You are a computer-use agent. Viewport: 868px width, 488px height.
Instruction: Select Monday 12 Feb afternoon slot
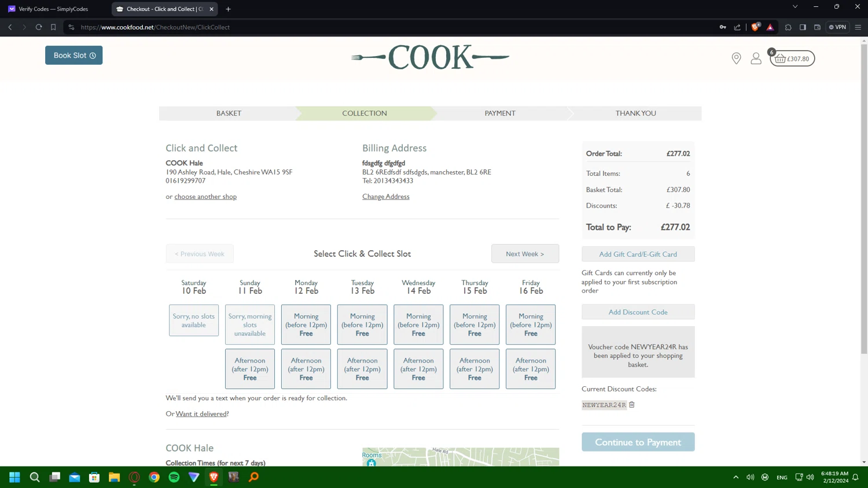pos(306,369)
